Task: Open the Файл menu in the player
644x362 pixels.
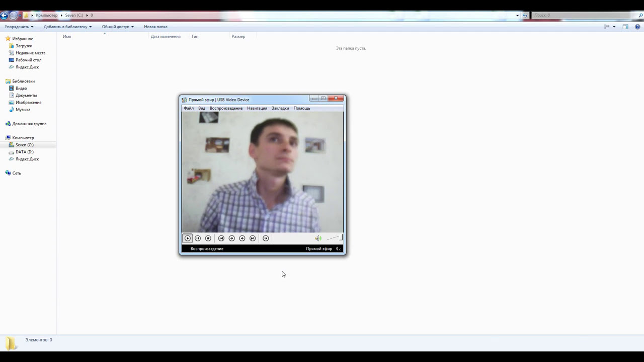Action: tap(189, 108)
